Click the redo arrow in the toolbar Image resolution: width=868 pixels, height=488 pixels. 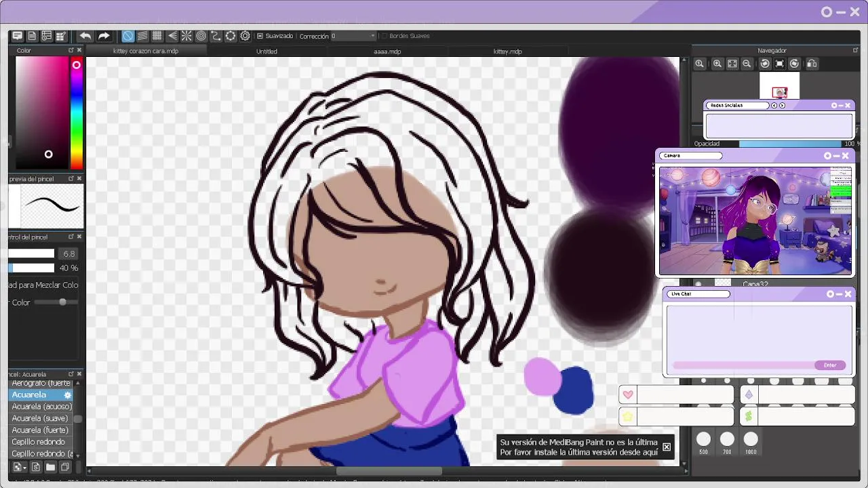103,36
